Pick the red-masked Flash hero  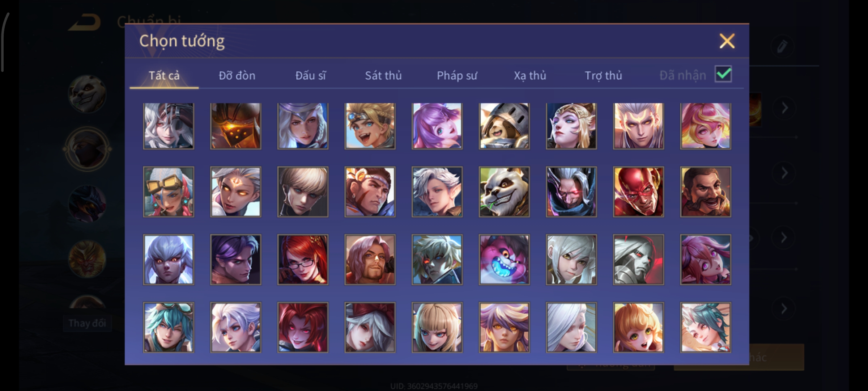click(638, 192)
